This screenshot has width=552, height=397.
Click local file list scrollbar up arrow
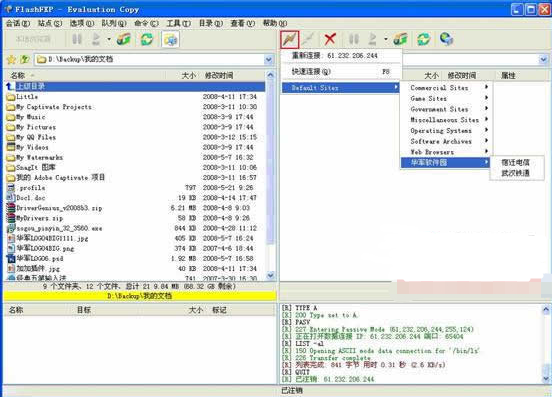pos(270,75)
